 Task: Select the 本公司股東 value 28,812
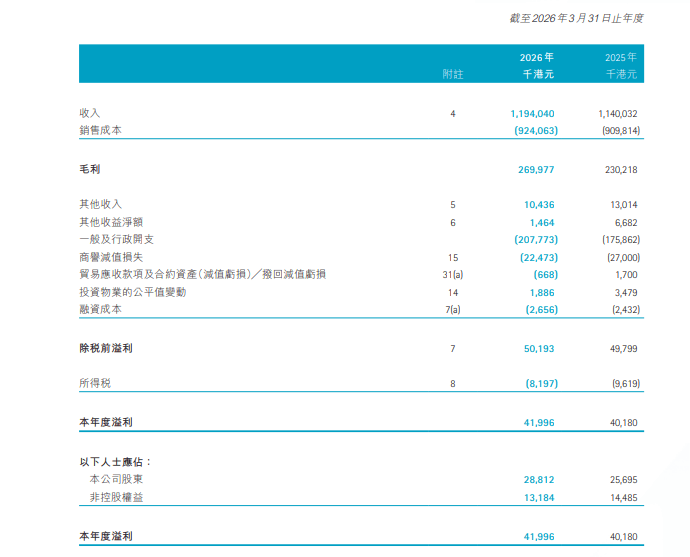539,480
